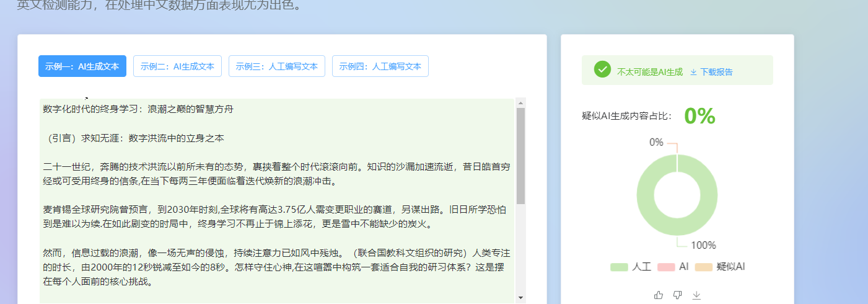
Task: Switch to 示例二：AI生成文本 tab
Action: point(177,66)
